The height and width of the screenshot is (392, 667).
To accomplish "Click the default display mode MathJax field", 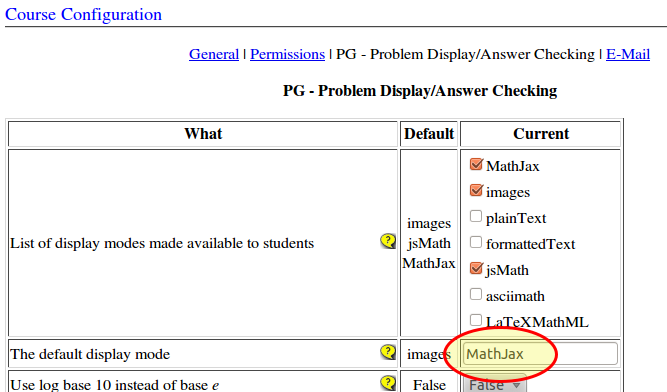I will (540, 354).
